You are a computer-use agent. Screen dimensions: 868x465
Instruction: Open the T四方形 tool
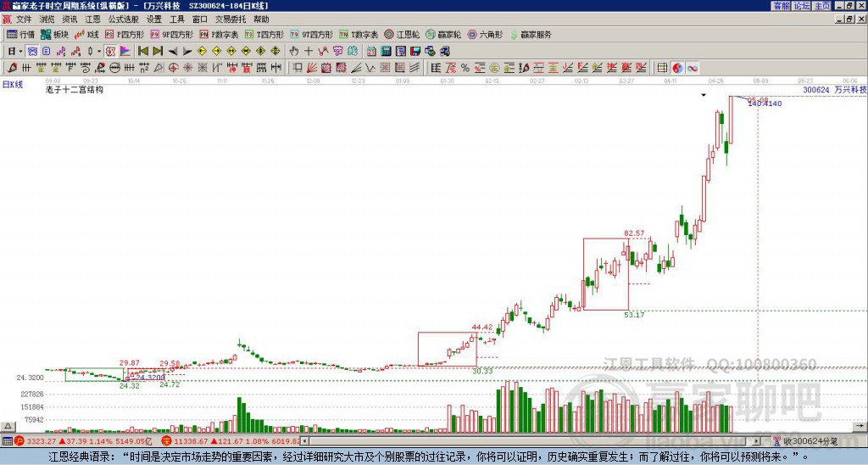pyautogui.click(x=264, y=34)
